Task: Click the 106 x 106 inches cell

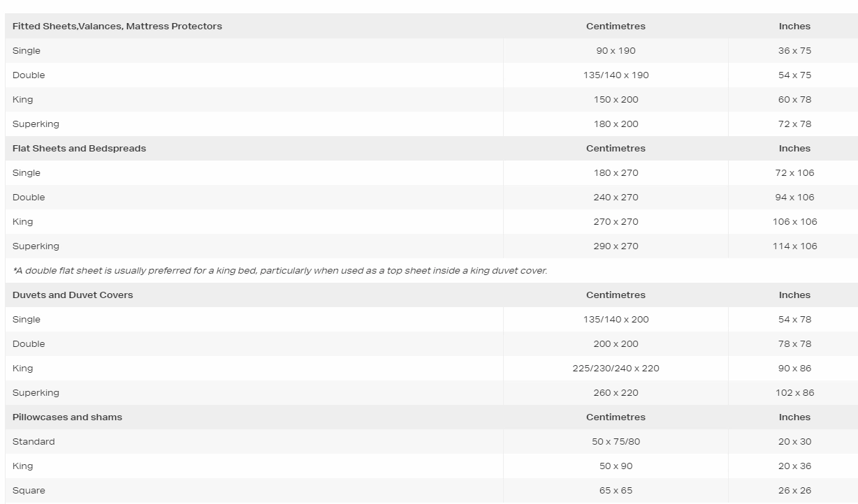Action: pos(794,221)
